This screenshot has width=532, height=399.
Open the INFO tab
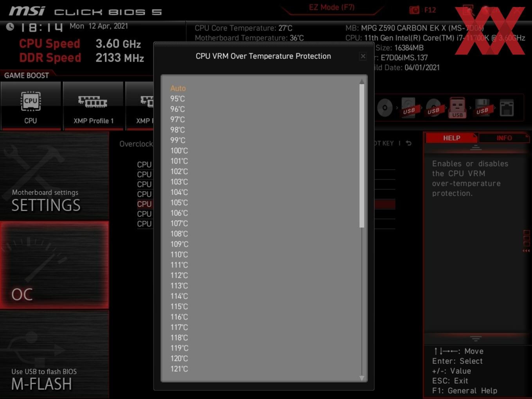504,138
